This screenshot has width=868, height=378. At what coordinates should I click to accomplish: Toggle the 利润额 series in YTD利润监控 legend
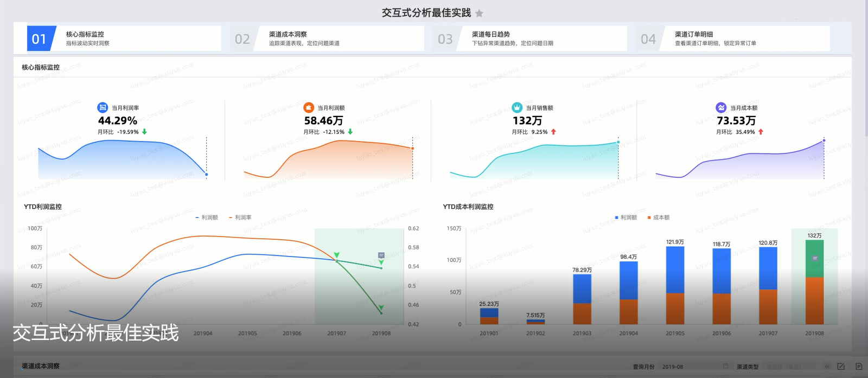click(207, 217)
